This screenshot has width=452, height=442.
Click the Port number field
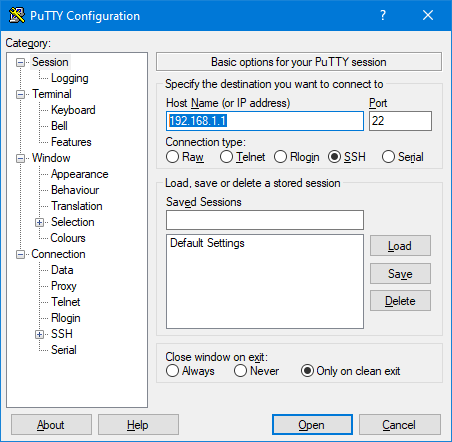click(x=400, y=121)
